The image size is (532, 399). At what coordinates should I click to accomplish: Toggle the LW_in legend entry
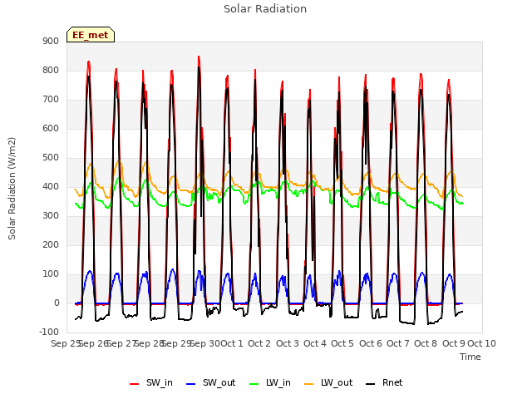coord(269,382)
